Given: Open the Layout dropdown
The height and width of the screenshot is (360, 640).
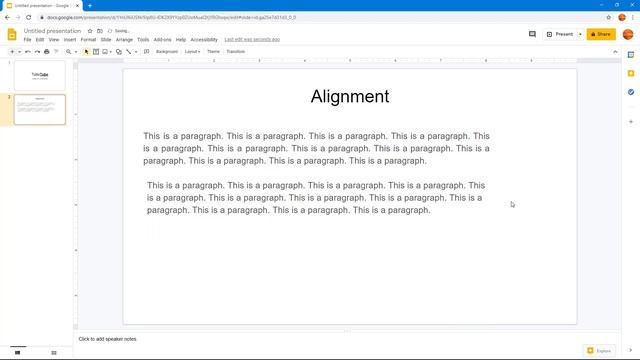Looking at the screenshot, I should pyautogui.click(x=192, y=52).
